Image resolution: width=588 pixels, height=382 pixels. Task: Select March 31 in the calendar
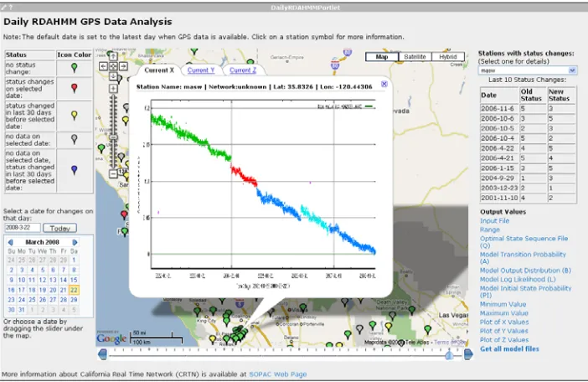click(22, 310)
